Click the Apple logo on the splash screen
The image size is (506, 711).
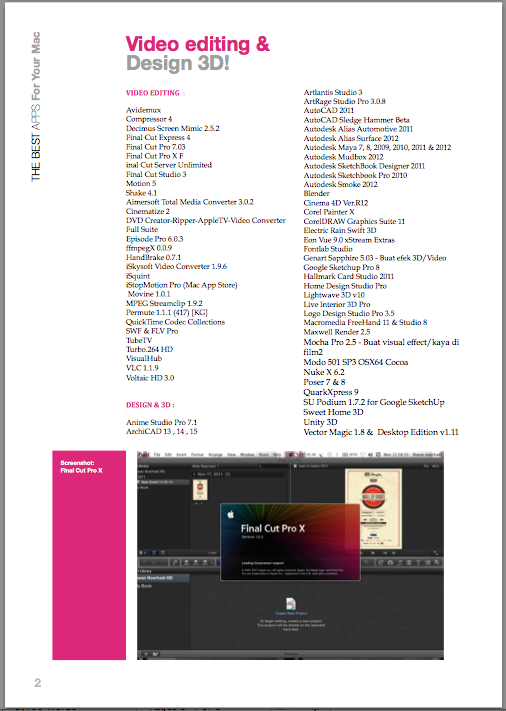(231, 514)
